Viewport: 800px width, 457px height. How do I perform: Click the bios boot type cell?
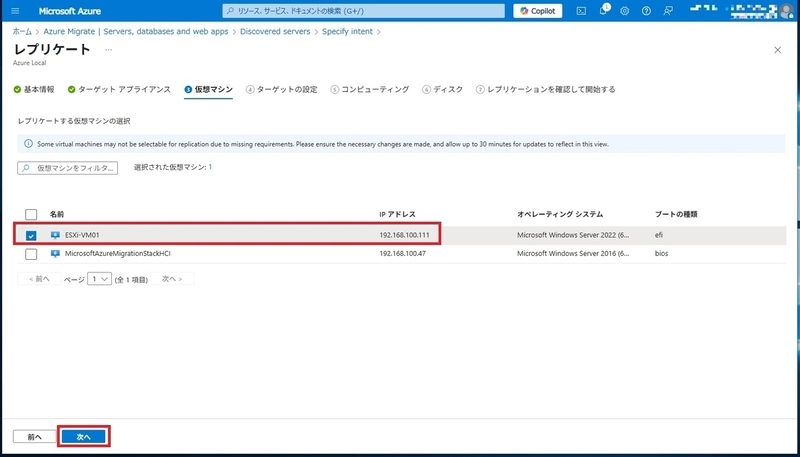tap(661, 253)
